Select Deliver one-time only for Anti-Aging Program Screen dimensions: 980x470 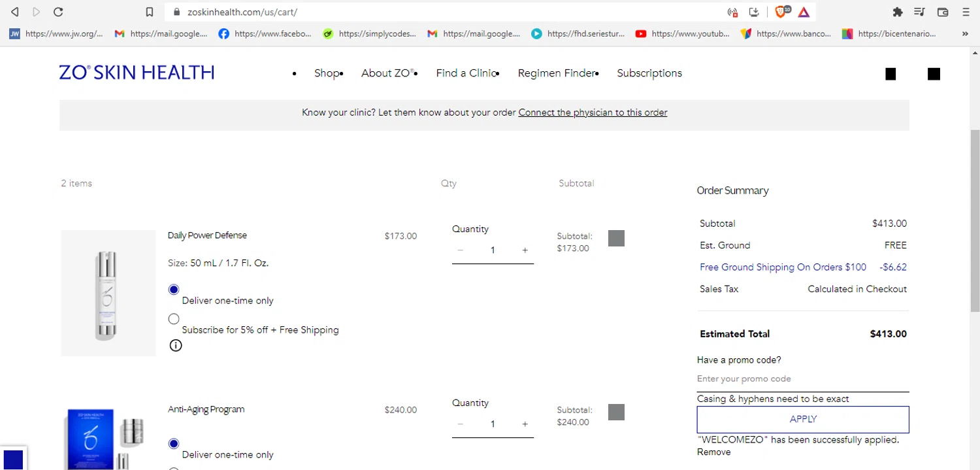pos(173,444)
